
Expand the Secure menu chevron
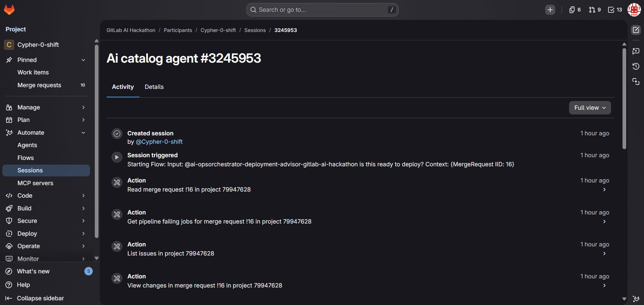click(x=83, y=221)
